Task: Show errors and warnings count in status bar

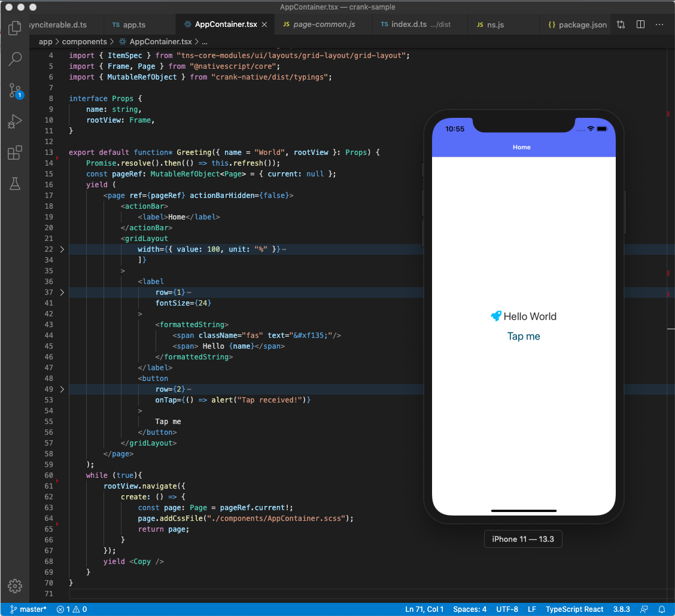Action: (x=72, y=609)
